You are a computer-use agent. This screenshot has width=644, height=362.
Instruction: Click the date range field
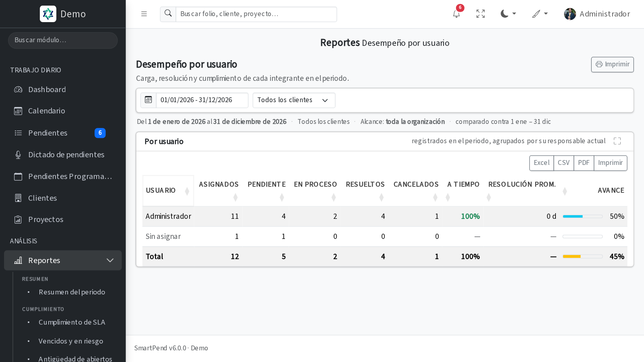pyautogui.click(x=202, y=100)
